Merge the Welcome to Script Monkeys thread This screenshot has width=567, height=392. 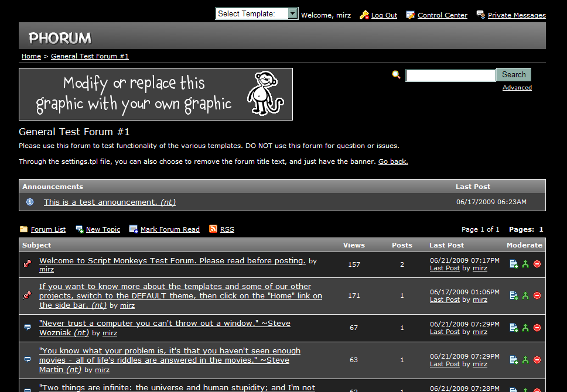pos(525,264)
